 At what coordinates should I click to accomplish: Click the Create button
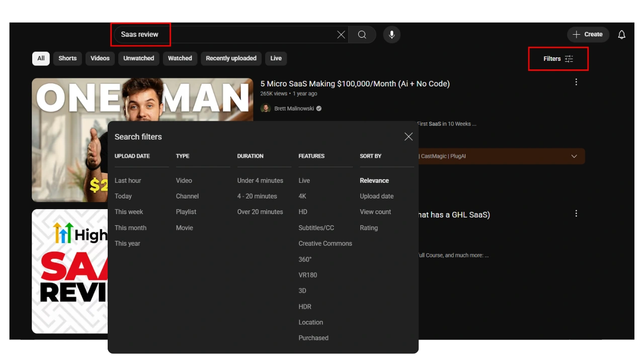(x=588, y=35)
